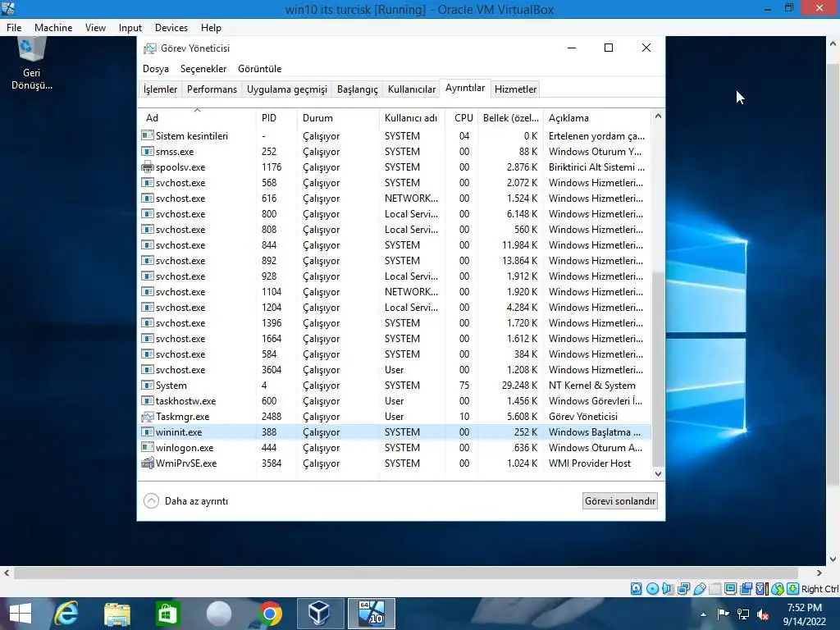This screenshot has width=840, height=630.
Task: Click the keyboard capture arrow icon
Action: pos(793,589)
